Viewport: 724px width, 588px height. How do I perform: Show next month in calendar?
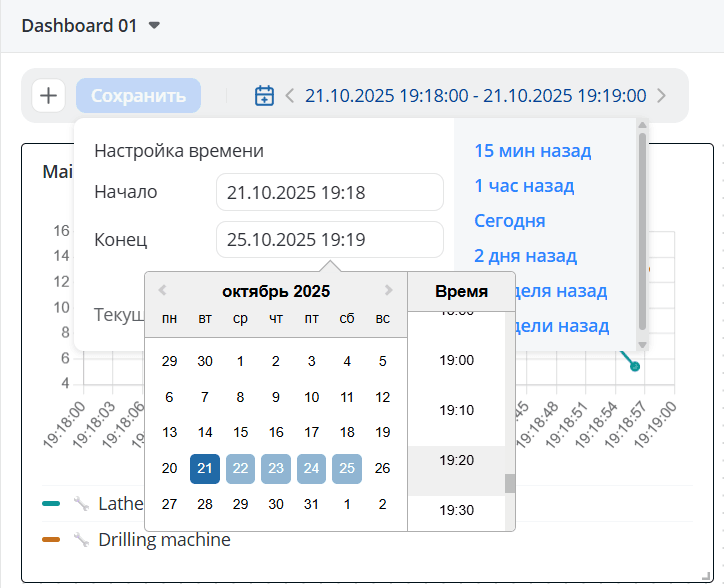[390, 291]
